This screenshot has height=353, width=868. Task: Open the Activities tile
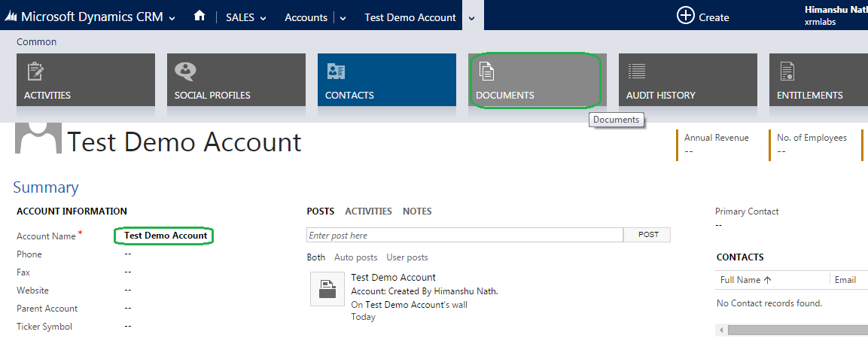coord(86,80)
